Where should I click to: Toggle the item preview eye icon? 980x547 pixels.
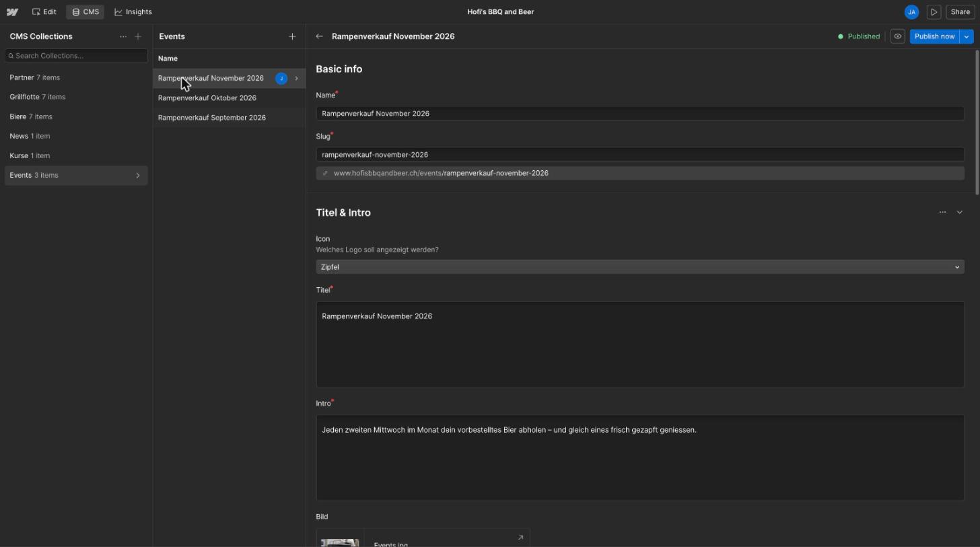click(897, 36)
